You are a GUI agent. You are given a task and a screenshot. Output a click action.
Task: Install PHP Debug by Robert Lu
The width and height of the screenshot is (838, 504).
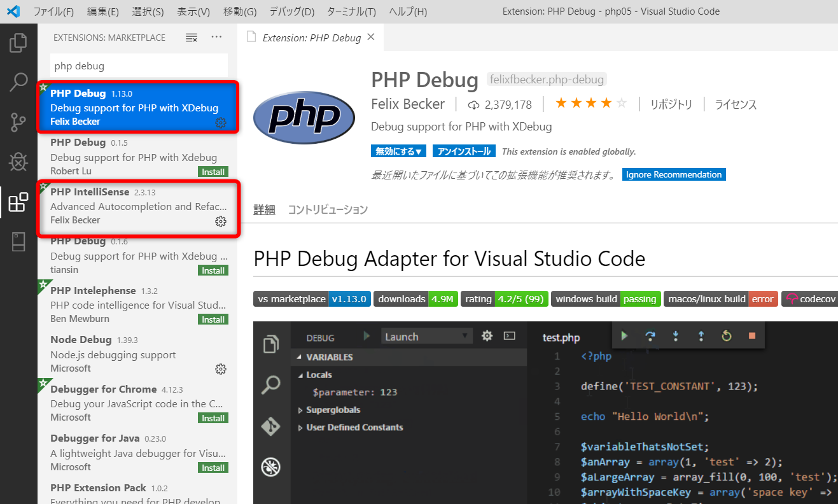click(x=213, y=172)
